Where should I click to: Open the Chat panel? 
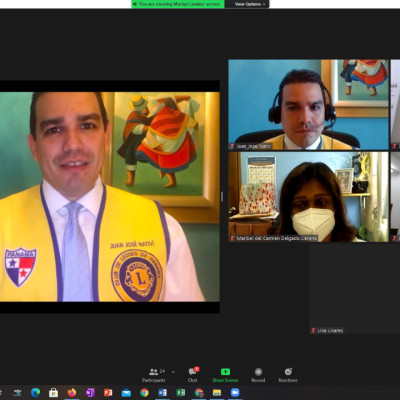(x=193, y=375)
